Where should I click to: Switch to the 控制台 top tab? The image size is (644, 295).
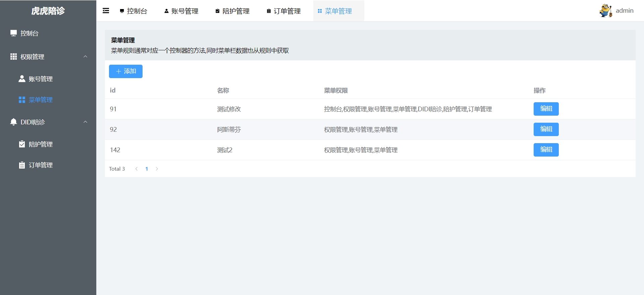[133, 11]
